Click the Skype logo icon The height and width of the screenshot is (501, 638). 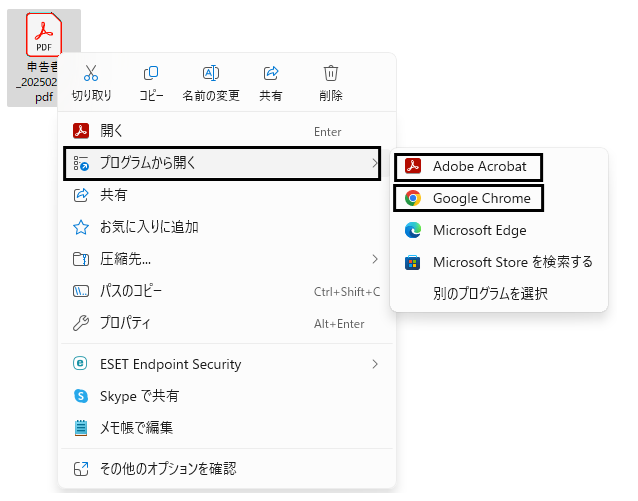(81, 396)
